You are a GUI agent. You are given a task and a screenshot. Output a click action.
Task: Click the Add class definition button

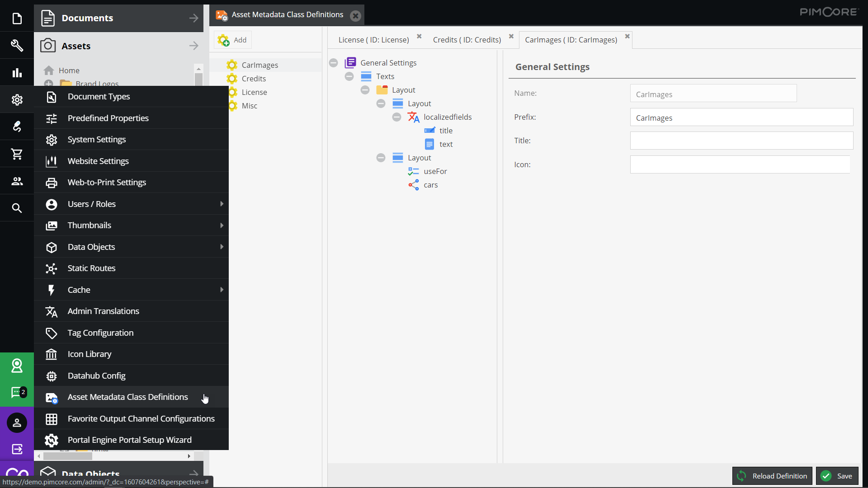coord(233,40)
